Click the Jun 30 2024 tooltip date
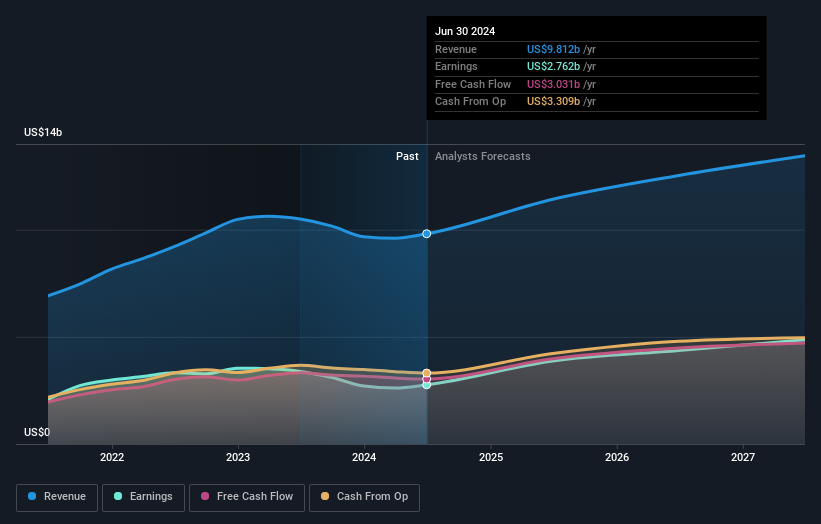Screen dimensions: 821x524 click(x=465, y=31)
